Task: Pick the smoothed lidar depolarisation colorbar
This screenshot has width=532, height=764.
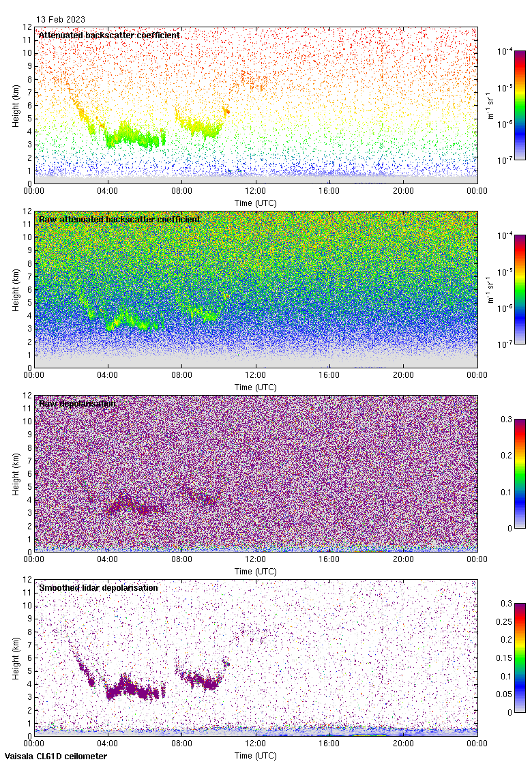Action: point(519,658)
